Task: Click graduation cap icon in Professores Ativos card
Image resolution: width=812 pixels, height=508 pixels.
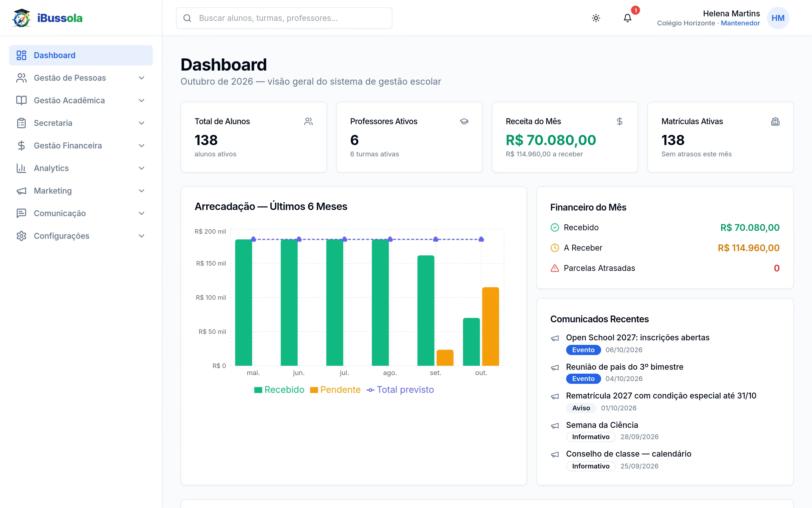Action: pos(464,121)
